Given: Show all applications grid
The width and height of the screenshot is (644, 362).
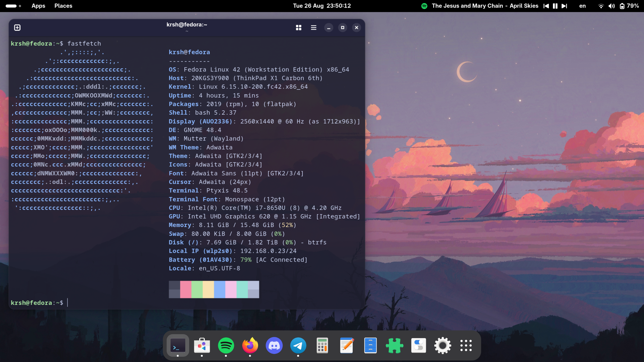Looking at the screenshot, I should (x=466, y=345).
